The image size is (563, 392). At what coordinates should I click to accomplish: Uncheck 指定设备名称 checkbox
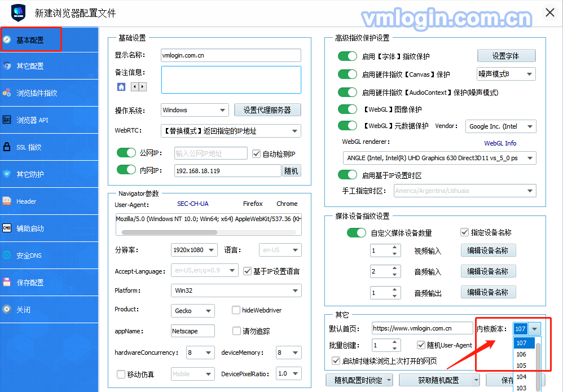click(464, 232)
